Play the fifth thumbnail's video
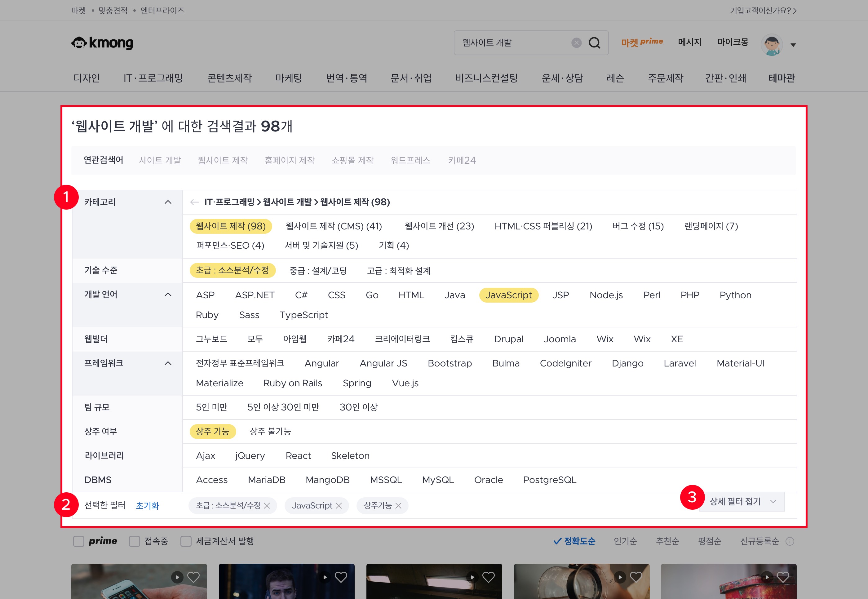 click(x=767, y=577)
